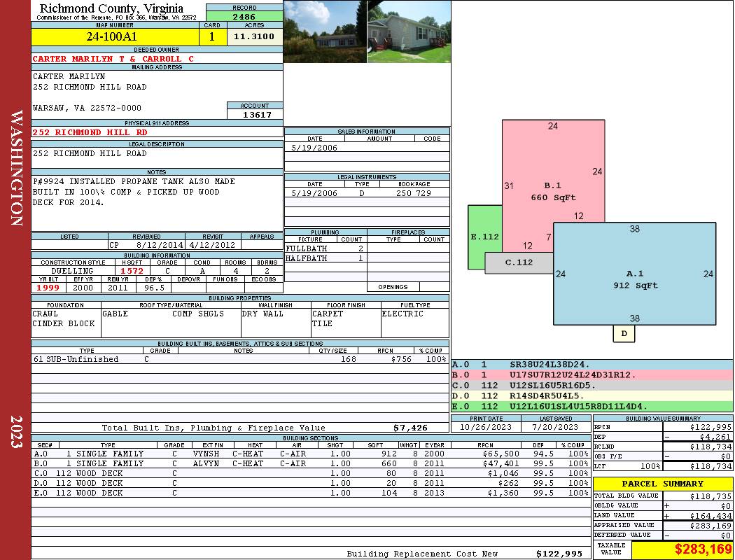Screen dimensions: 735x560
Task: Click the taxable value $283,169 total
Action: (682, 549)
